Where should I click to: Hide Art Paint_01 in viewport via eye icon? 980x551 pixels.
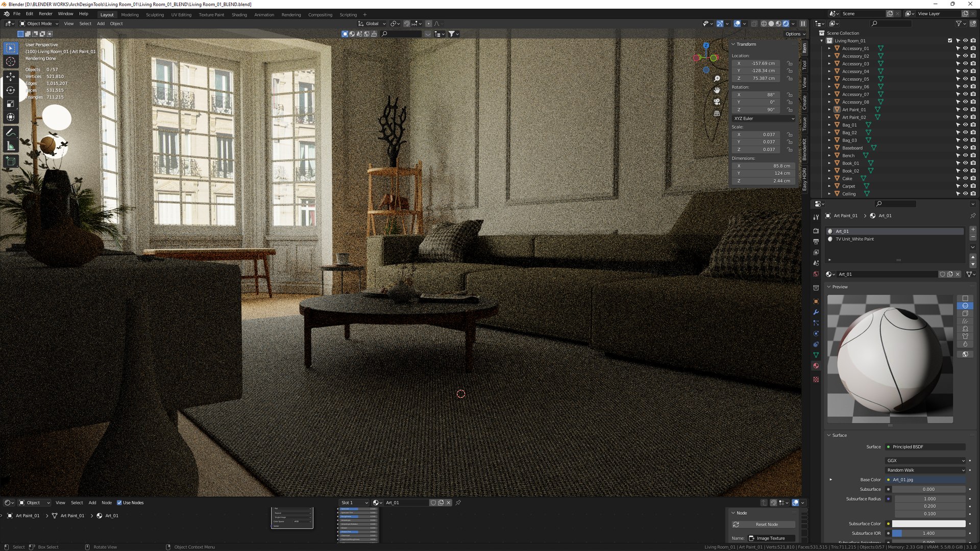pos(965,110)
